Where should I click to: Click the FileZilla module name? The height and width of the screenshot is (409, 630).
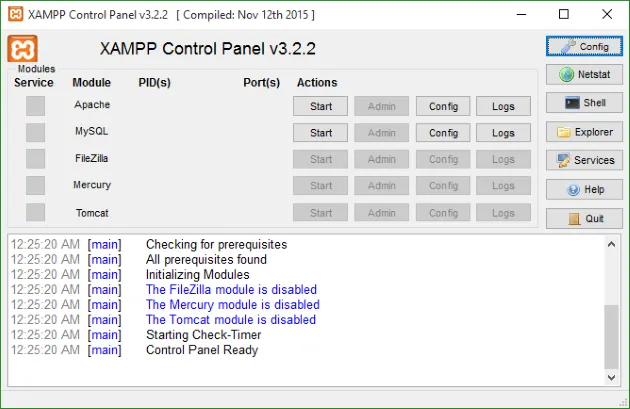[x=92, y=158]
